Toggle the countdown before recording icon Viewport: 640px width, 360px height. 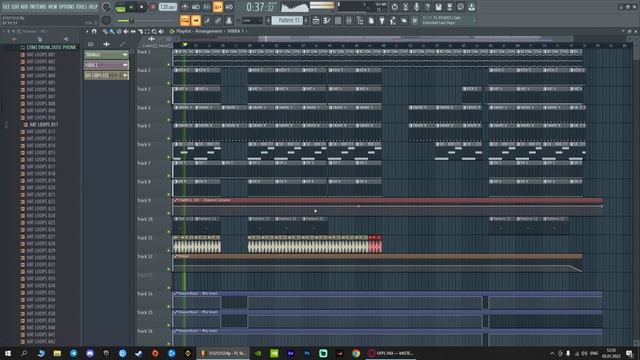click(x=207, y=7)
